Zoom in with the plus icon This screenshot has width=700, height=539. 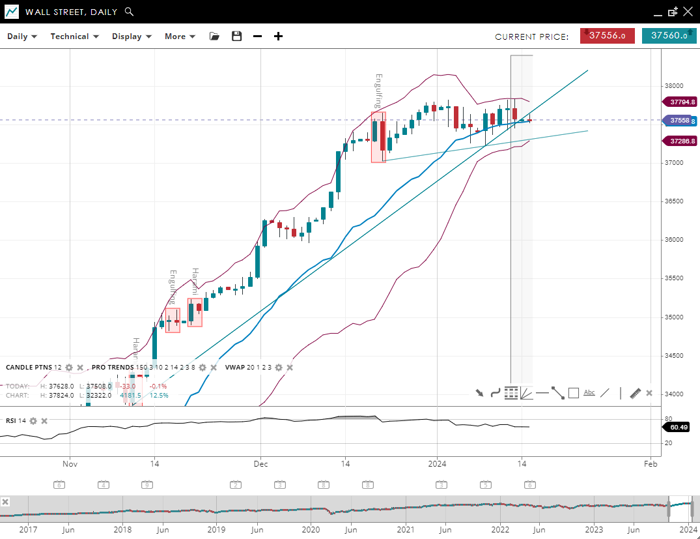pyautogui.click(x=278, y=36)
